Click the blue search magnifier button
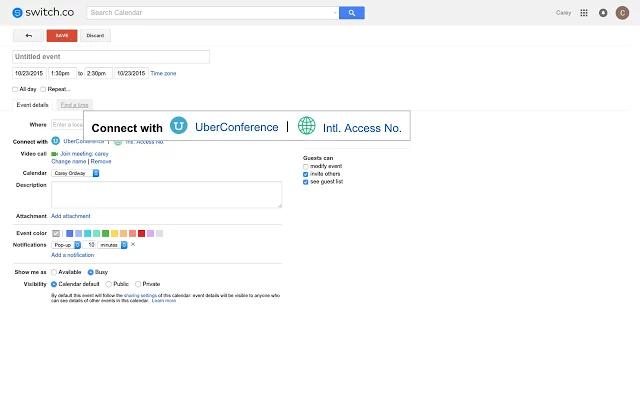Viewport: 640px width, 400px height. tap(351, 13)
